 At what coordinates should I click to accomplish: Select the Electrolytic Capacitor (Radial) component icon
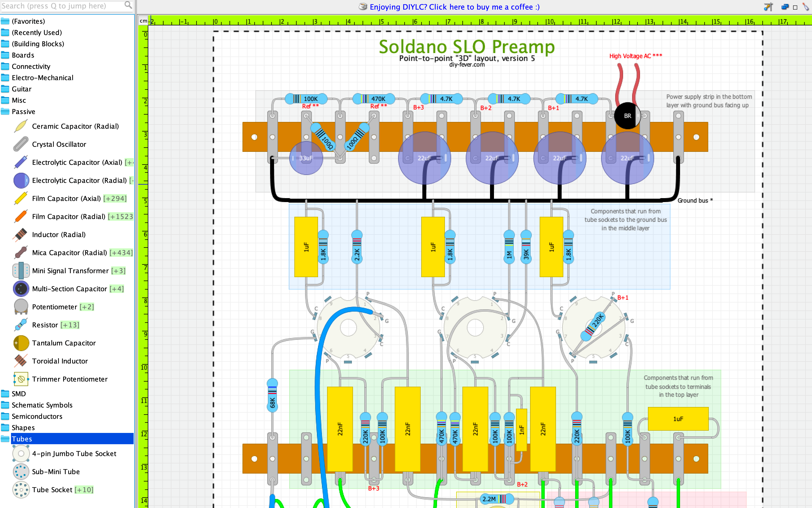[21, 180]
